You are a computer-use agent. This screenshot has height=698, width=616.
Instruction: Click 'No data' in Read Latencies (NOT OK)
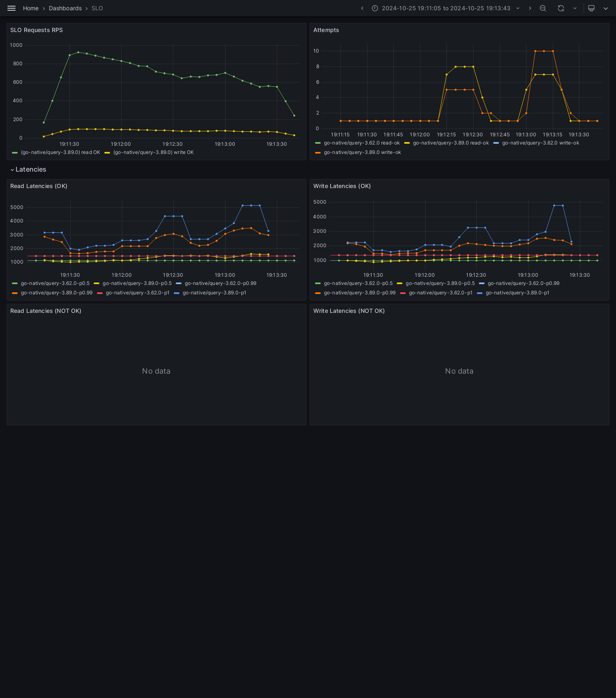(x=156, y=371)
